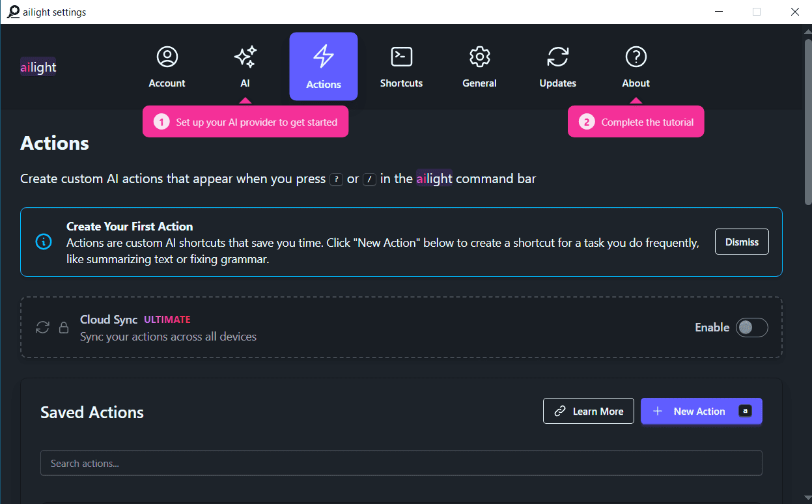Click the Search actions input field
This screenshot has height=504, width=812.
click(x=401, y=463)
